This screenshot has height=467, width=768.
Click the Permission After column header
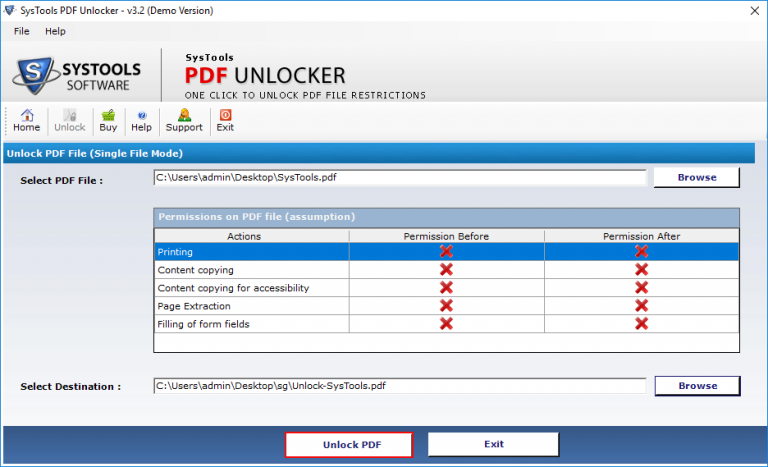(x=642, y=236)
